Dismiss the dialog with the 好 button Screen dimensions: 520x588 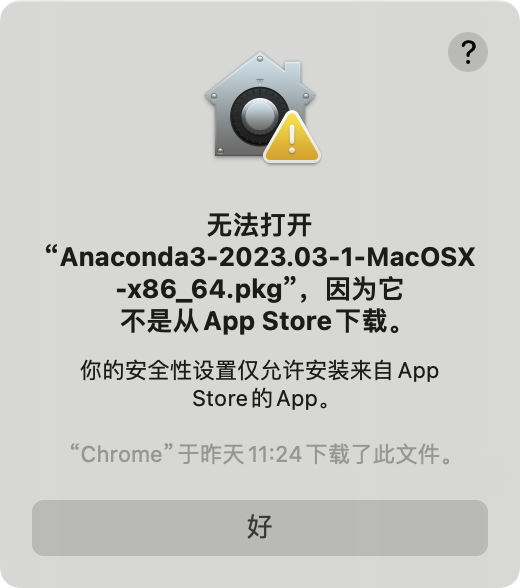click(260, 527)
